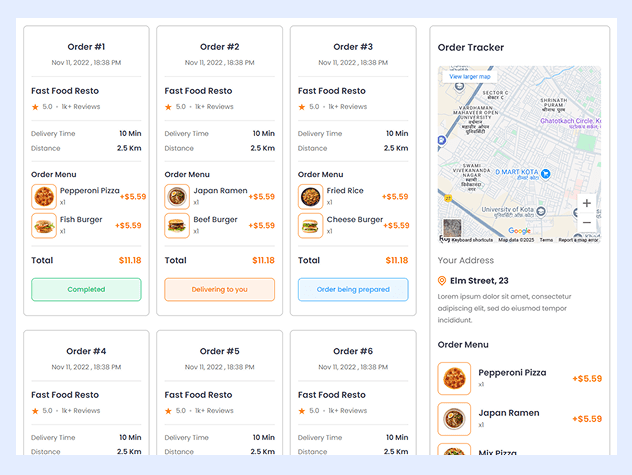Click Cheese Burger image in Order #3

(x=310, y=225)
